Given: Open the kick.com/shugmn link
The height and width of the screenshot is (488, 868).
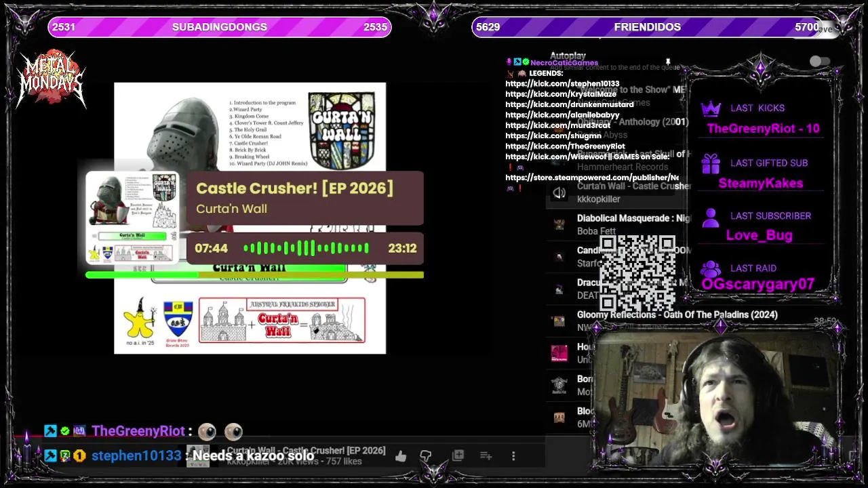Looking at the screenshot, I should tap(553, 136).
